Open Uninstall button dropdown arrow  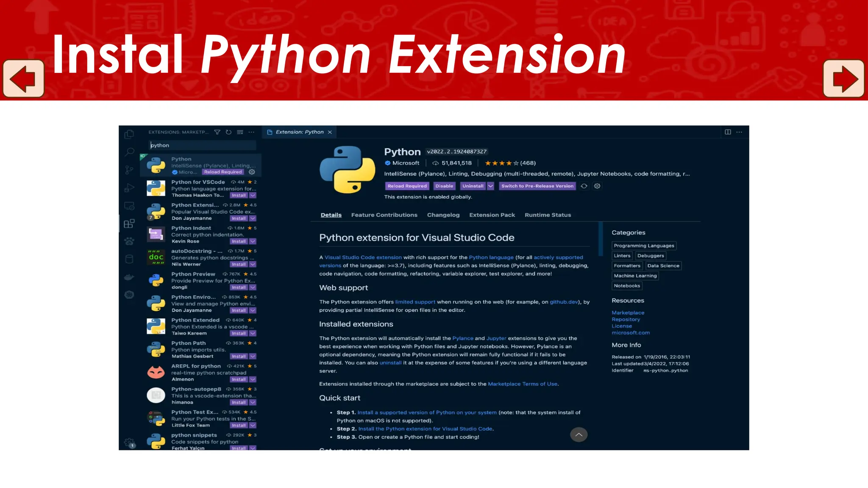[x=490, y=186]
